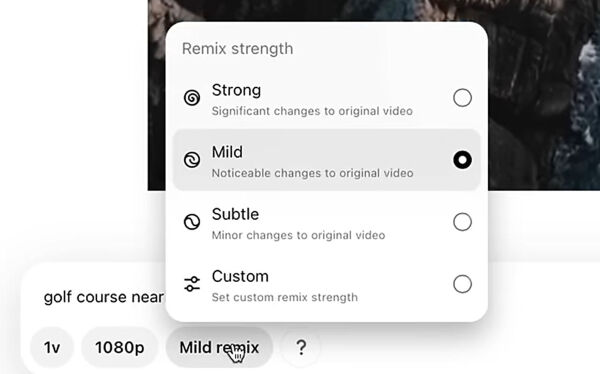600x374 pixels.
Task: Open help with the question mark button
Action: (301, 347)
